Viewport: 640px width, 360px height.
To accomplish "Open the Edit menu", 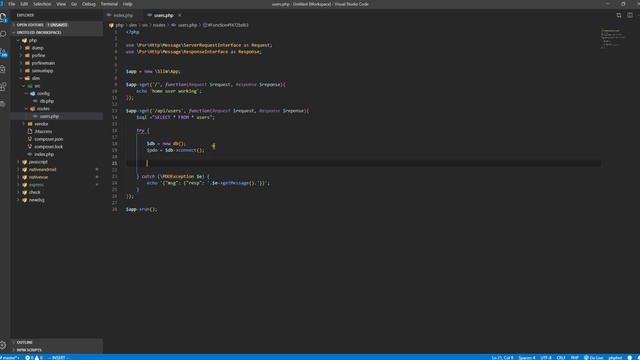I will pos(24,4).
